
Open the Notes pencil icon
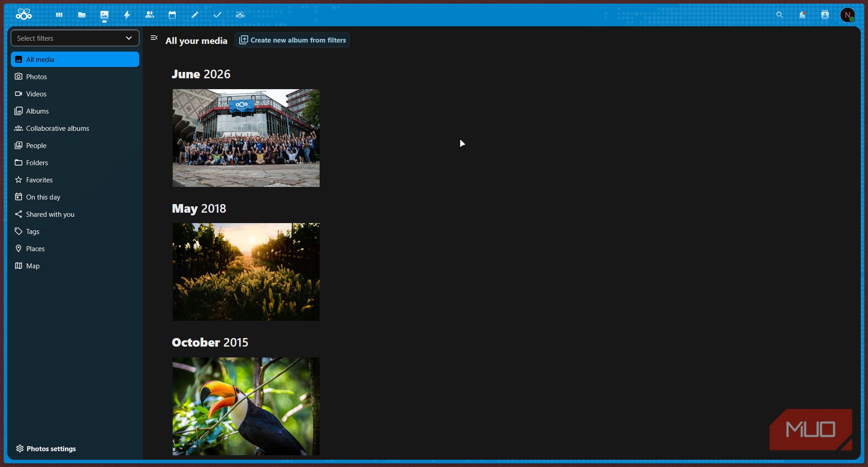pyautogui.click(x=195, y=15)
